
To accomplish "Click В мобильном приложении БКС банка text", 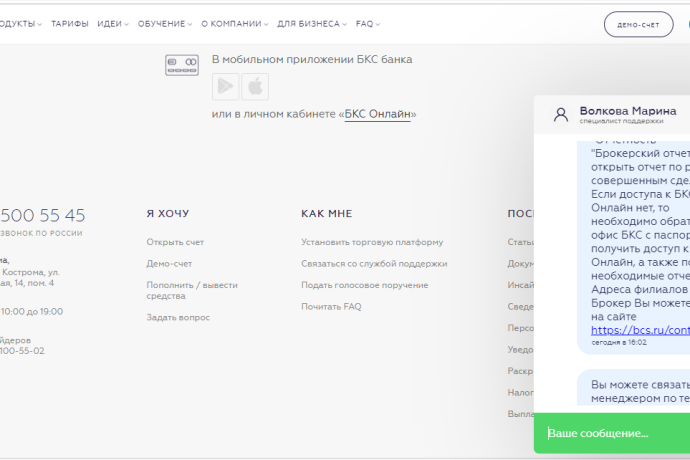I will [312, 59].
